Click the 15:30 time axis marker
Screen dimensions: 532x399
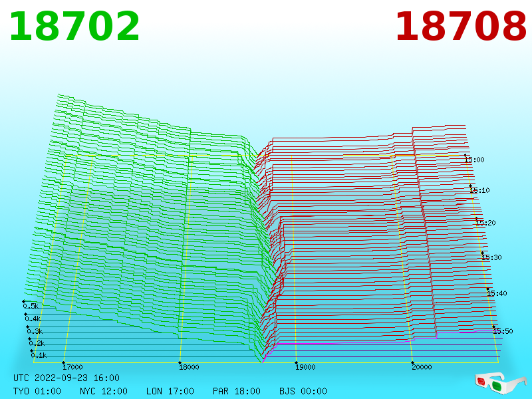point(491,257)
